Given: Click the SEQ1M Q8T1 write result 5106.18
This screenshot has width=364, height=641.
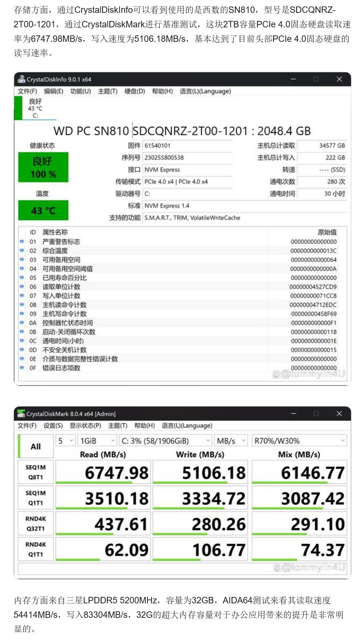Looking at the screenshot, I should point(200,472).
